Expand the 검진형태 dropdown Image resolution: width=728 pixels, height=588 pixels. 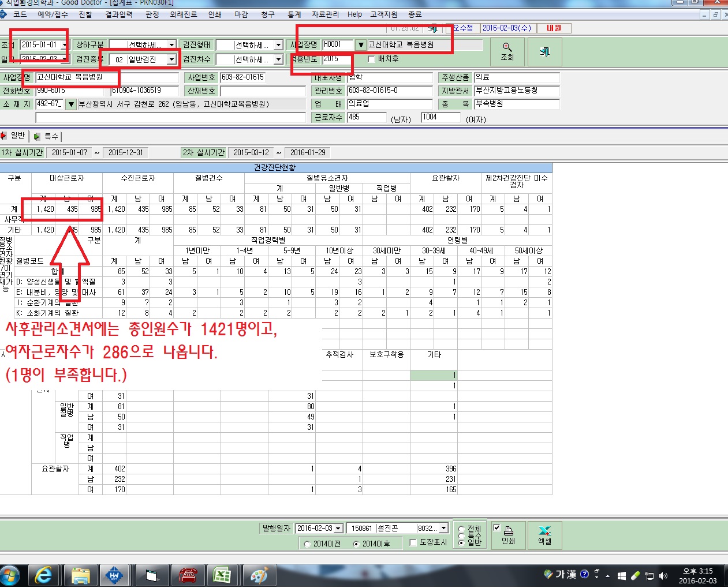click(278, 44)
